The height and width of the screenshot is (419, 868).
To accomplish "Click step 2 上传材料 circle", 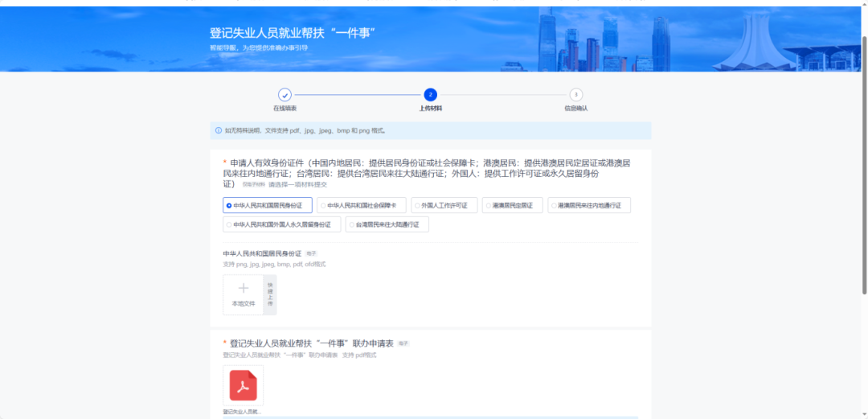I will pyautogui.click(x=430, y=95).
